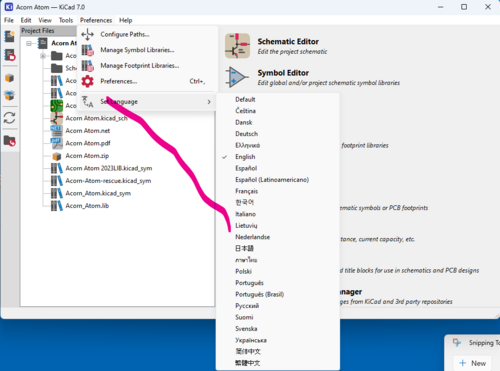Select Português language

278,283
